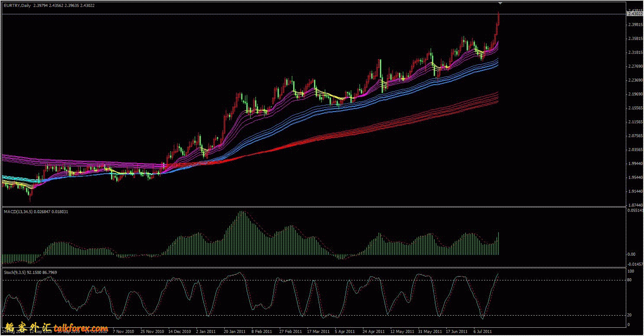
Task: Click the 2.03565 price axis label
Action: tap(635, 150)
